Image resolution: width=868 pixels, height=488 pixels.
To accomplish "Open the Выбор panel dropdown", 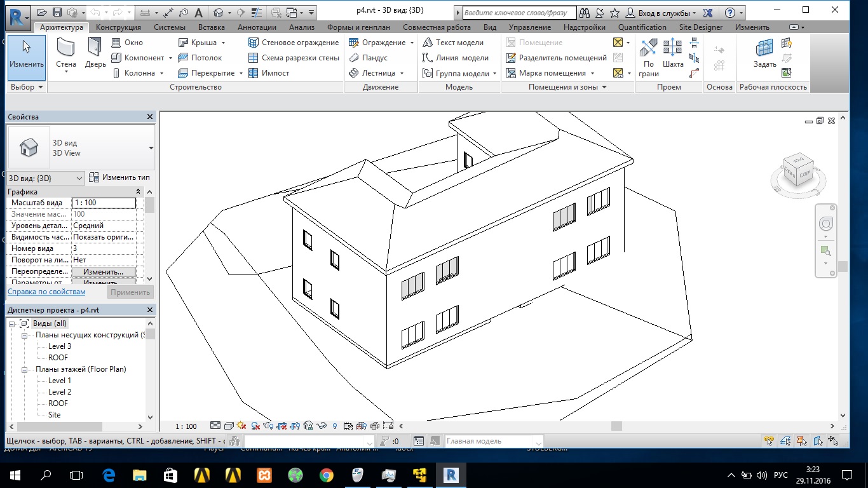I will pyautogui.click(x=26, y=87).
